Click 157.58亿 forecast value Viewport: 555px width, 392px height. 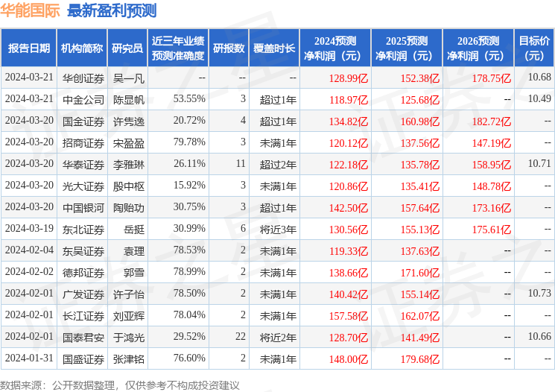click(x=349, y=316)
